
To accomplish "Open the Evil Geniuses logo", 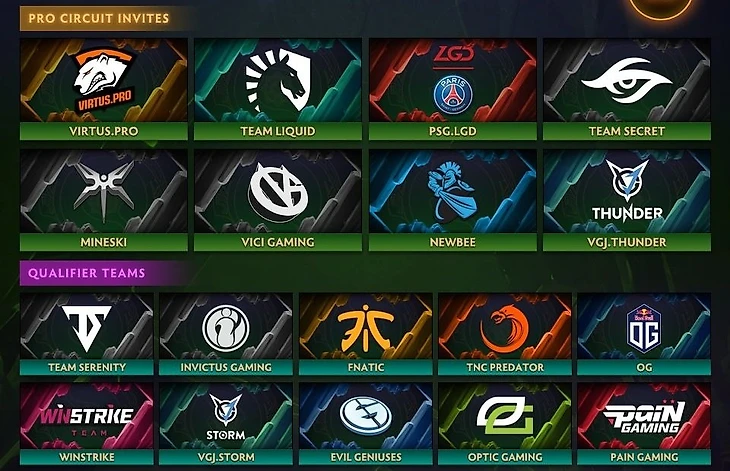I will [366, 416].
